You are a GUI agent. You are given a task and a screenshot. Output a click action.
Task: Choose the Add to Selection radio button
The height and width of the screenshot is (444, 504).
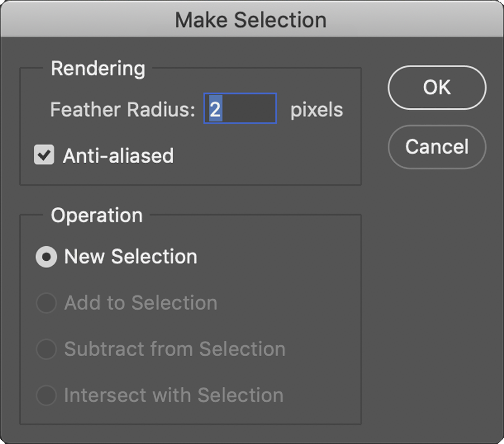(x=46, y=303)
